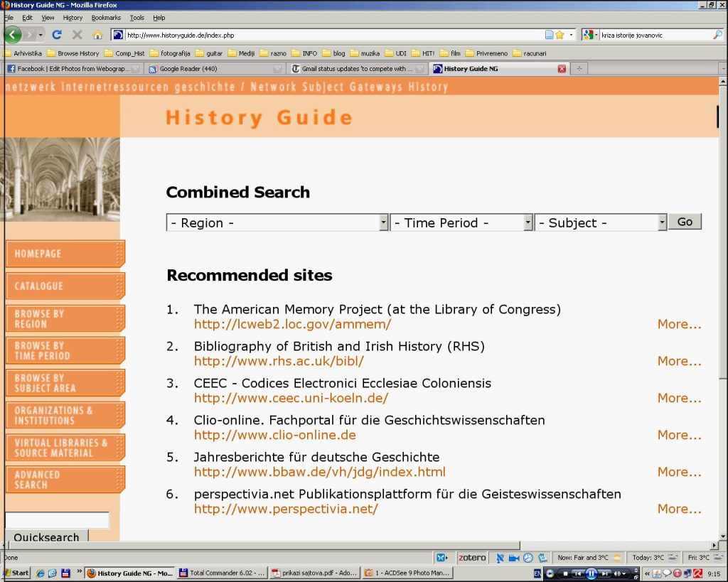
Task: Go to the browser Home page
Action: tap(97, 34)
